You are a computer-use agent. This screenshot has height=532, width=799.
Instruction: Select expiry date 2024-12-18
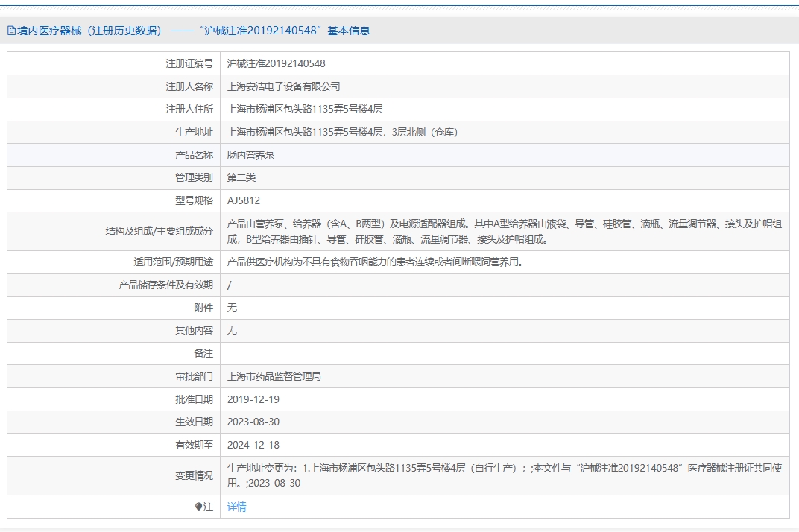click(253, 445)
